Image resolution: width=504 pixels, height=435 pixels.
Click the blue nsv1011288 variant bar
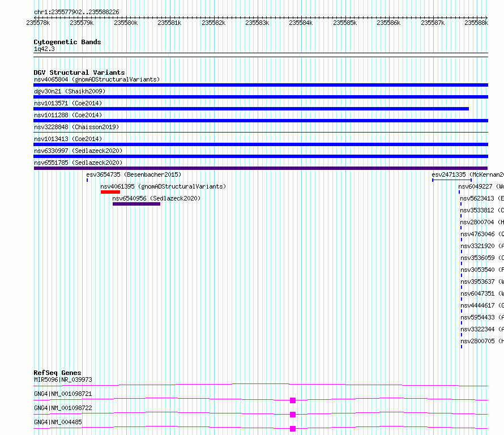pyautogui.click(x=260, y=121)
